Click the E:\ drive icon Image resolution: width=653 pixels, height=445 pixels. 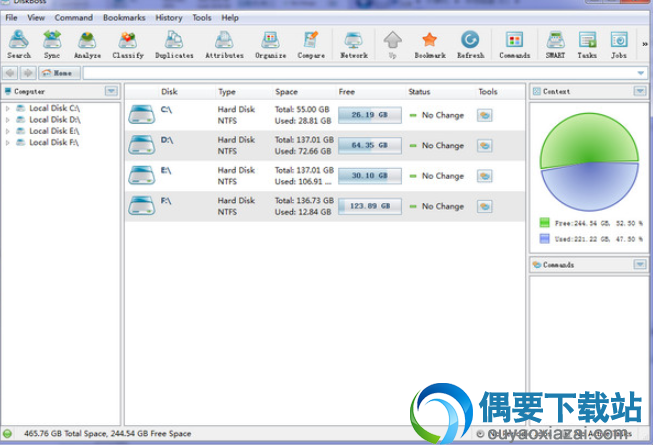(142, 176)
